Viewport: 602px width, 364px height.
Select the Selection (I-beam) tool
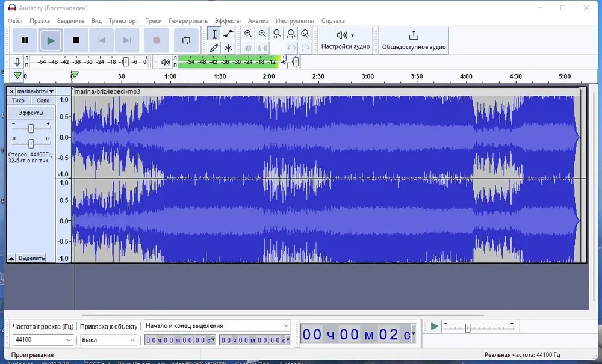(214, 34)
